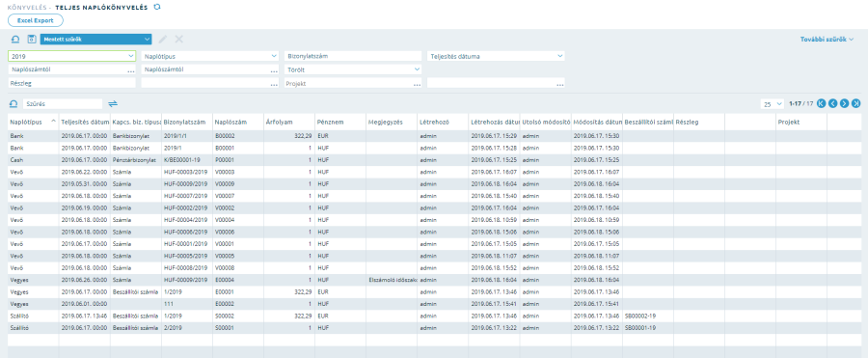Click ellipsis button right of Projekt field
The width and height of the screenshot is (868, 358).
[560, 84]
